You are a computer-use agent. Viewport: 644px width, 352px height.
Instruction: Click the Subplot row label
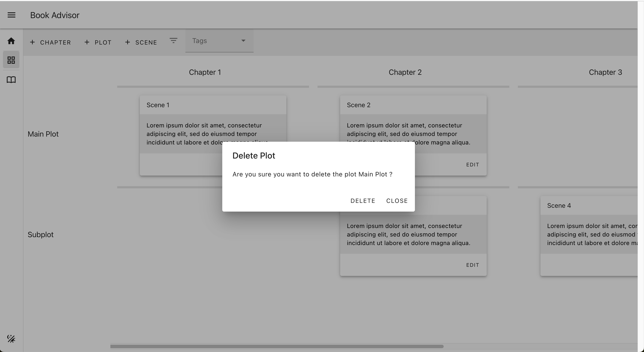(40, 235)
